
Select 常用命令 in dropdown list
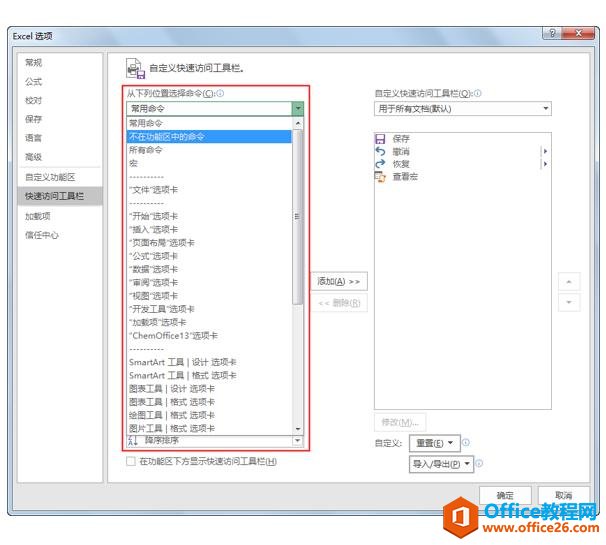tap(209, 123)
